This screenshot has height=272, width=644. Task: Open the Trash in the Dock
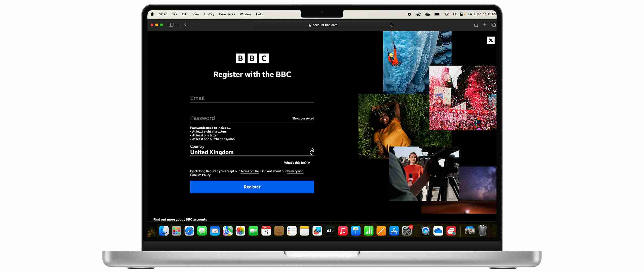click(x=482, y=230)
